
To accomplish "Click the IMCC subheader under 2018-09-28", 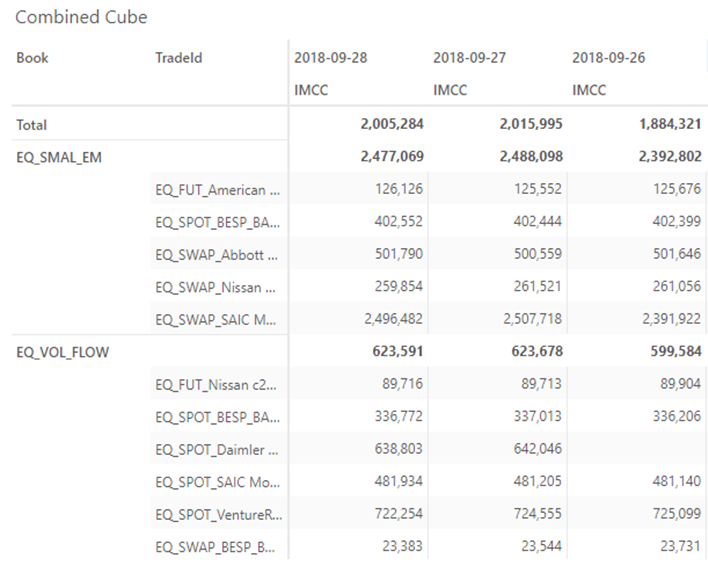I will click(311, 90).
